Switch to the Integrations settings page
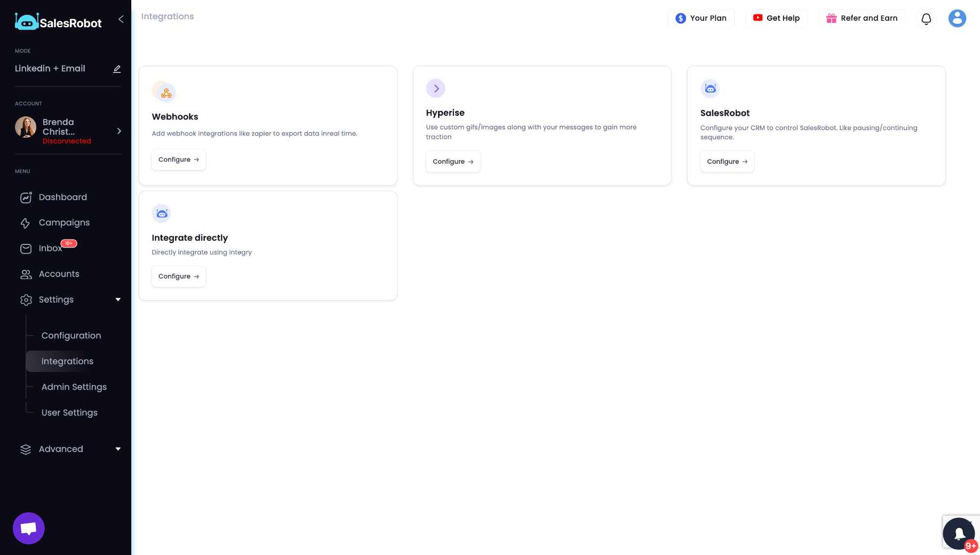Image resolution: width=980 pixels, height=555 pixels. click(x=67, y=361)
